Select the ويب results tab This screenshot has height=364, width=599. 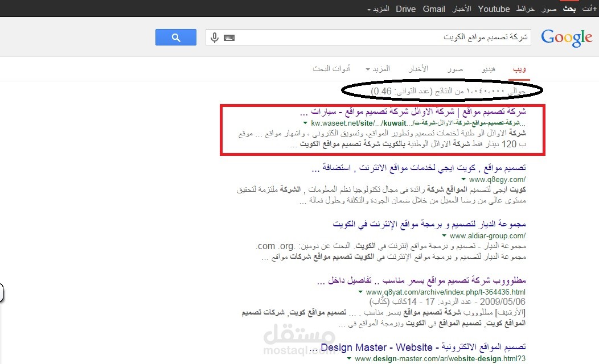pos(519,69)
